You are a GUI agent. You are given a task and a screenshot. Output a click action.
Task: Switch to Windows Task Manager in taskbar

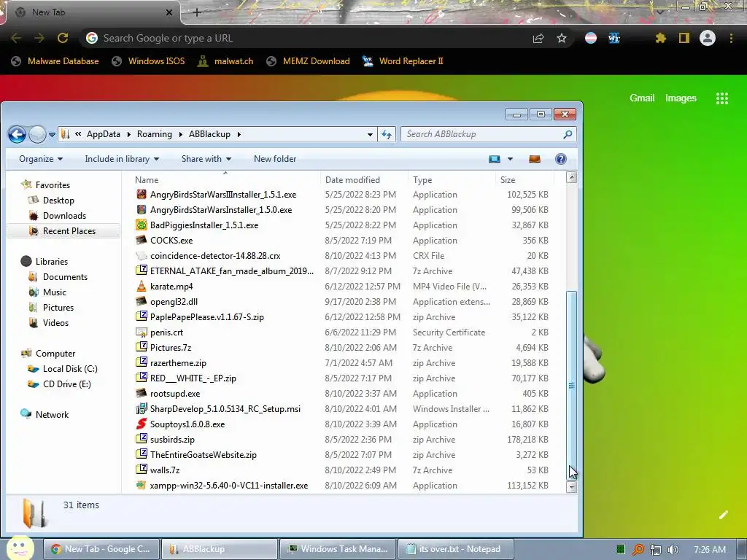[337, 549]
